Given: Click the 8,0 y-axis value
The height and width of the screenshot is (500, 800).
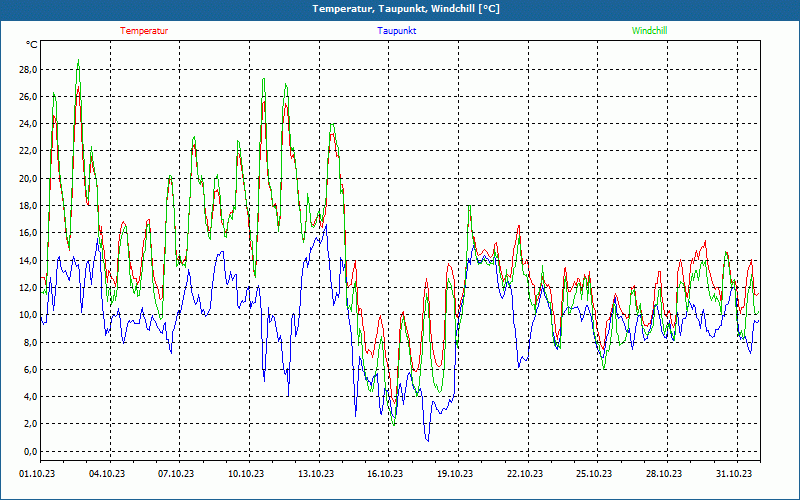Looking at the screenshot, I should (x=30, y=342).
